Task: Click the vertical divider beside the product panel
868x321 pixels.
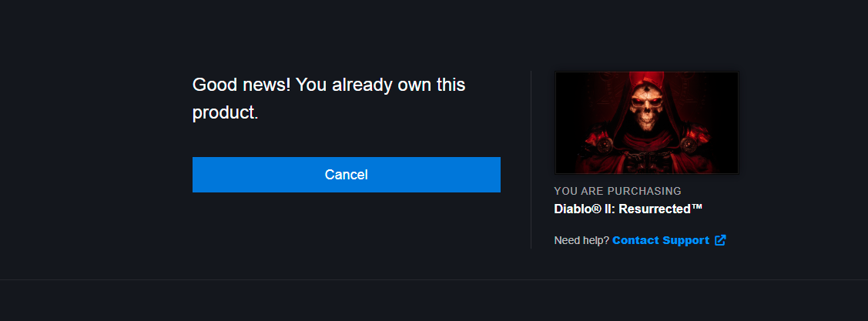Action: pyautogui.click(x=531, y=159)
